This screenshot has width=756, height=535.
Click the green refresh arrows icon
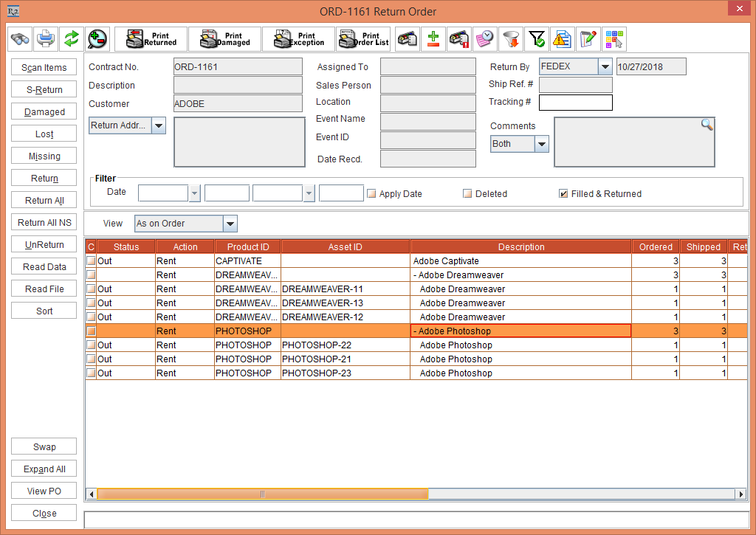click(71, 38)
